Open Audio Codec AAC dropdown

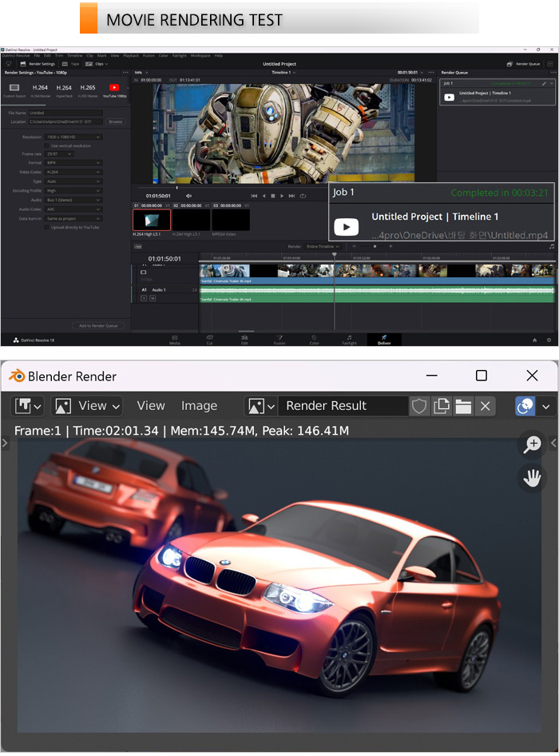point(73,209)
